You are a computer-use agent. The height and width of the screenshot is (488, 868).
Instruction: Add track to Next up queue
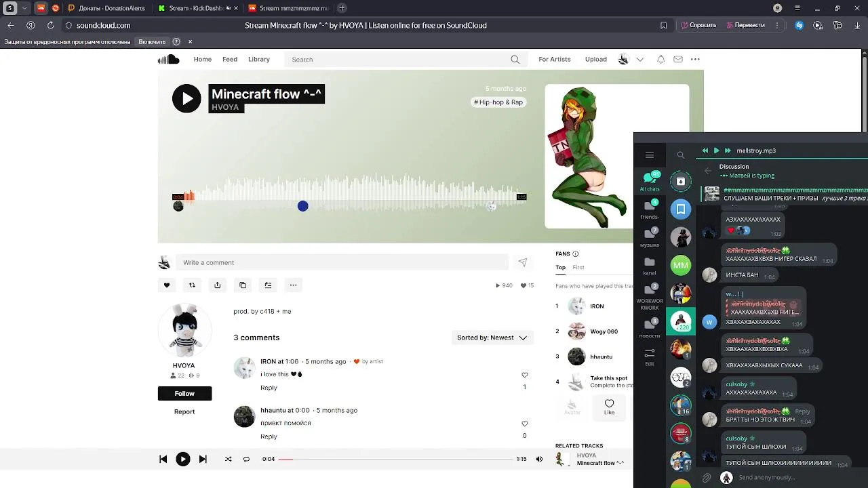(268, 285)
